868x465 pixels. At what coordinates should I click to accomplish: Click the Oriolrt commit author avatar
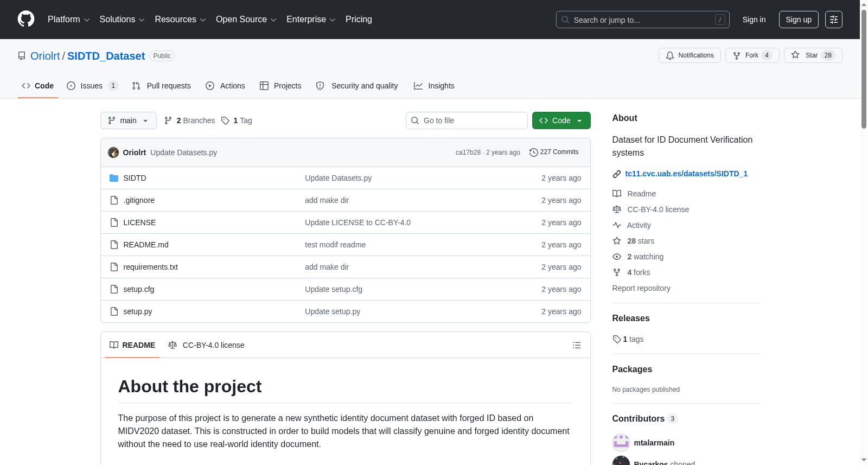[113, 152]
